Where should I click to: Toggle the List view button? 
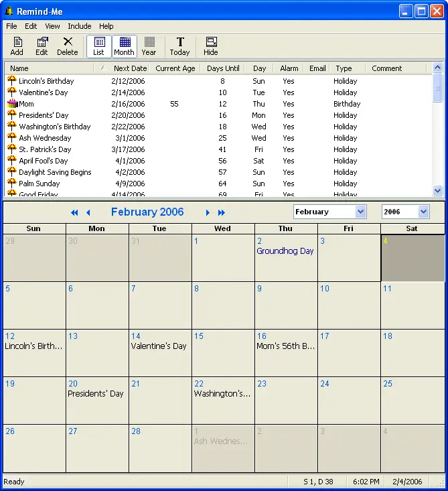click(98, 46)
